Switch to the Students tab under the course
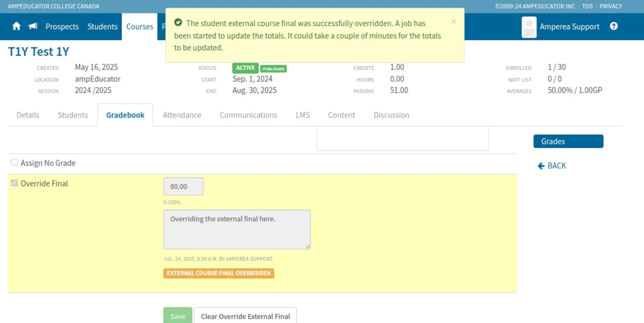Screen dimensions: 644x323 pyautogui.click(x=73, y=115)
